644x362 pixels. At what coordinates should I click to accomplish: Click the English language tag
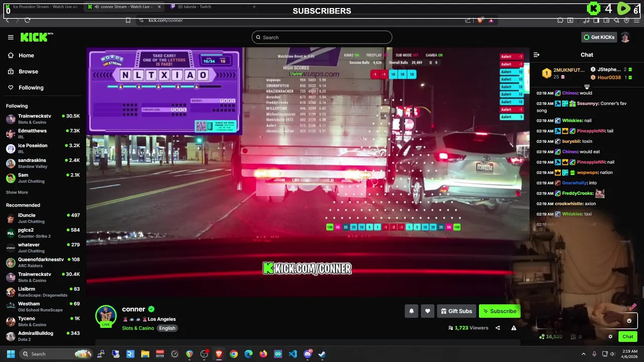[167, 328]
